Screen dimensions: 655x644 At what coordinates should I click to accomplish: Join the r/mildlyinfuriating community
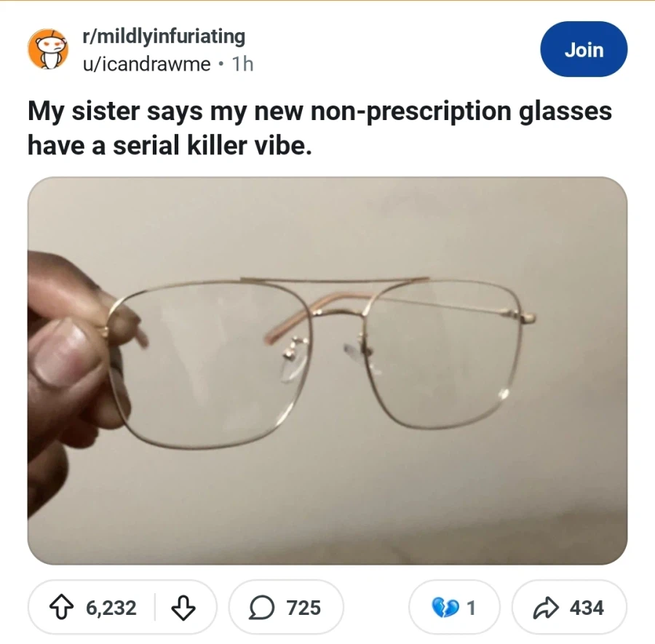click(x=584, y=49)
